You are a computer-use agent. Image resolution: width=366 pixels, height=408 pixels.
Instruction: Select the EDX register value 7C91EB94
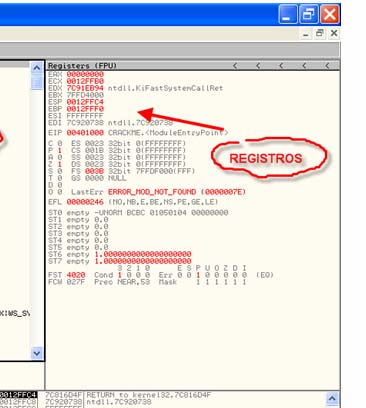(x=85, y=88)
